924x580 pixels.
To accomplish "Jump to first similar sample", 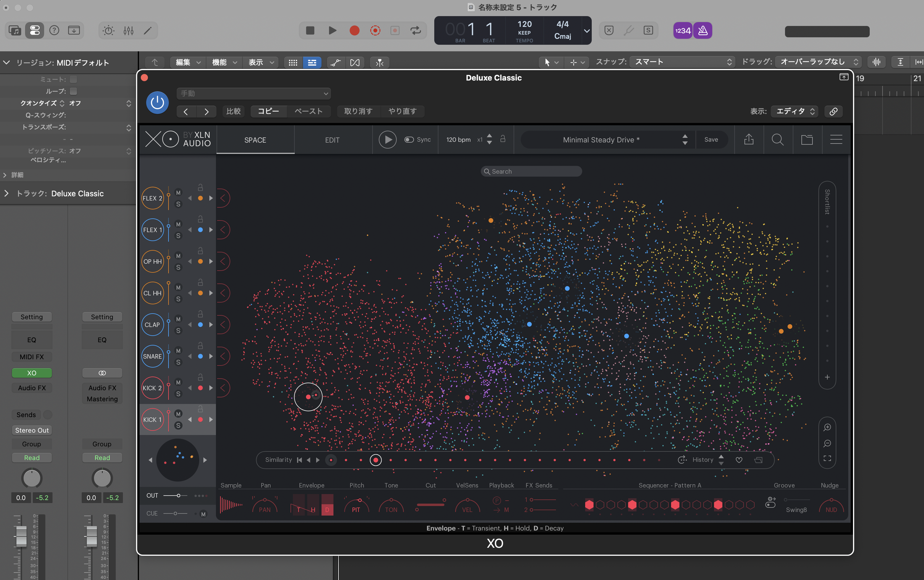I will point(299,460).
